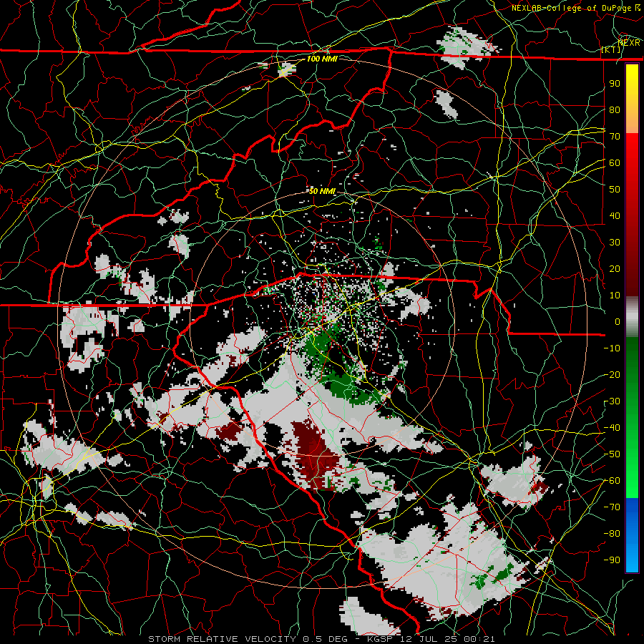Click the 90 value on the velocity scale
The width and height of the screenshot is (644, 644).
pos(615,84)
